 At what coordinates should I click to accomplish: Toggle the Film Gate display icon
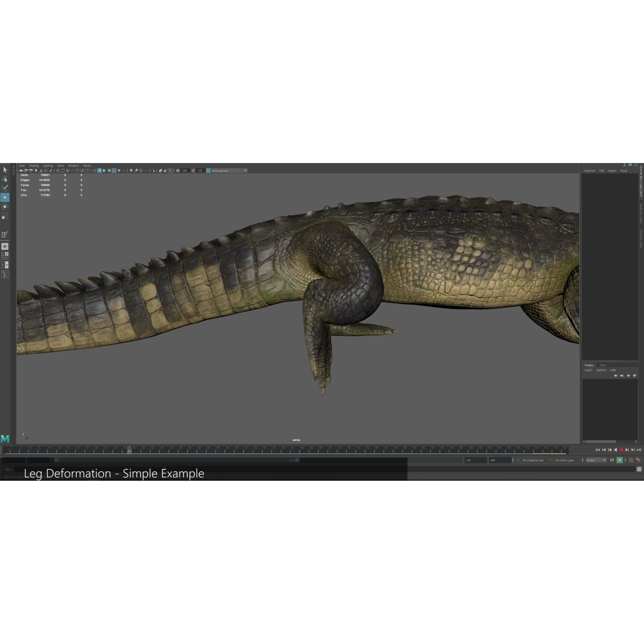(63, 171)
